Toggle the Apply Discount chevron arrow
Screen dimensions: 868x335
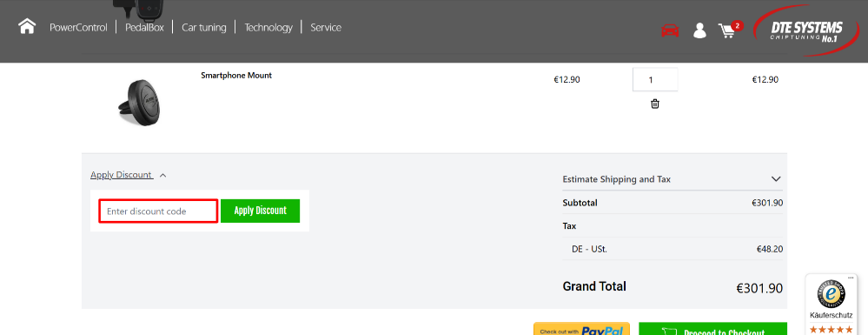(x=162, y=175)
